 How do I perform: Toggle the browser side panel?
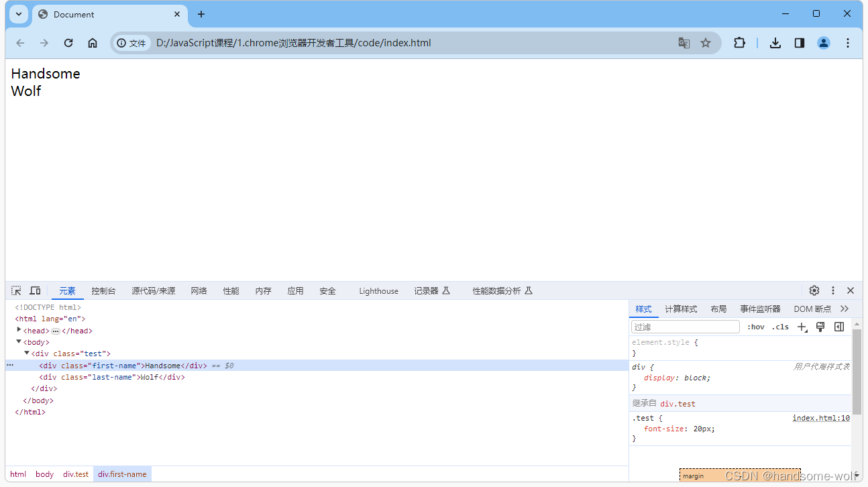800,43
